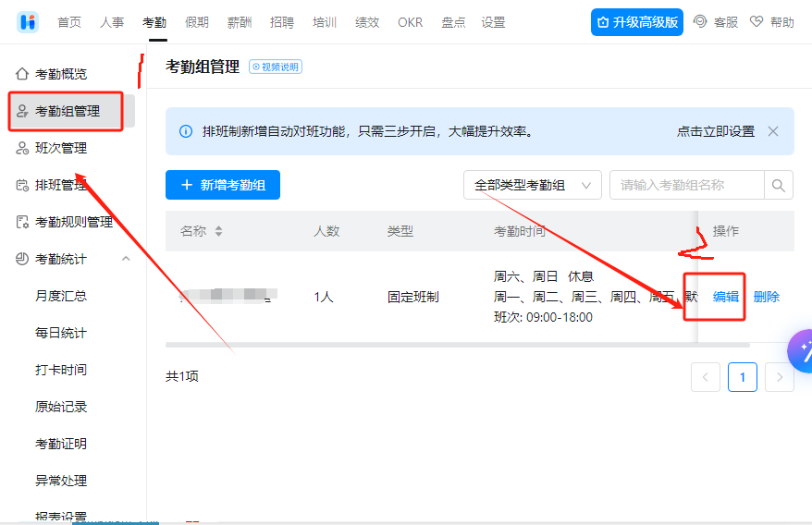
Task: Click the 升级高级版 upgrade button
Action: tap(636, 22)
